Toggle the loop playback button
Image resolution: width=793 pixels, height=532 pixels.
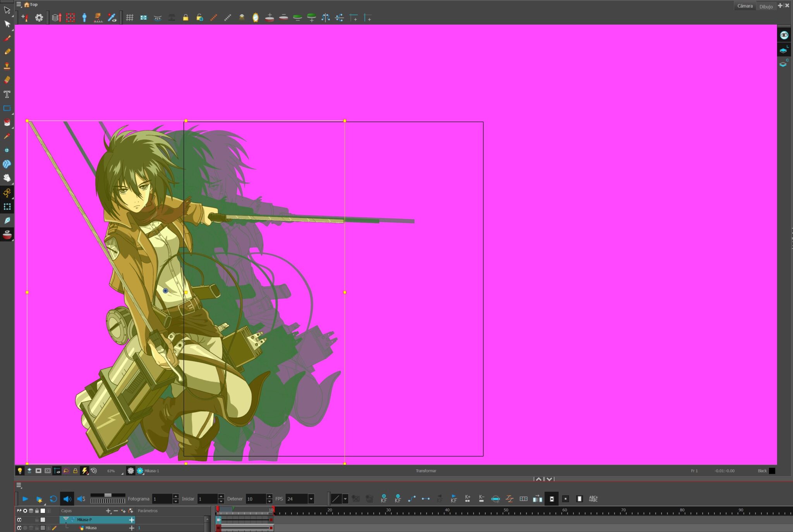click(53, 499)
